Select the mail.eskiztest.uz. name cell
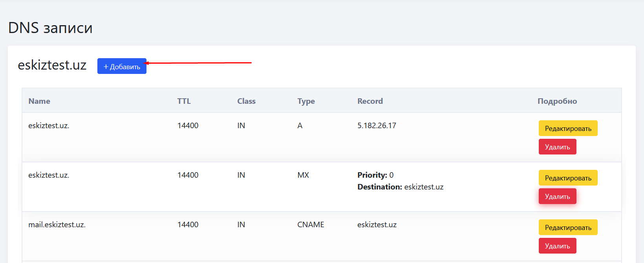This screenshot has height=263, width=644. pyautogui.click(x=57, y=224)
